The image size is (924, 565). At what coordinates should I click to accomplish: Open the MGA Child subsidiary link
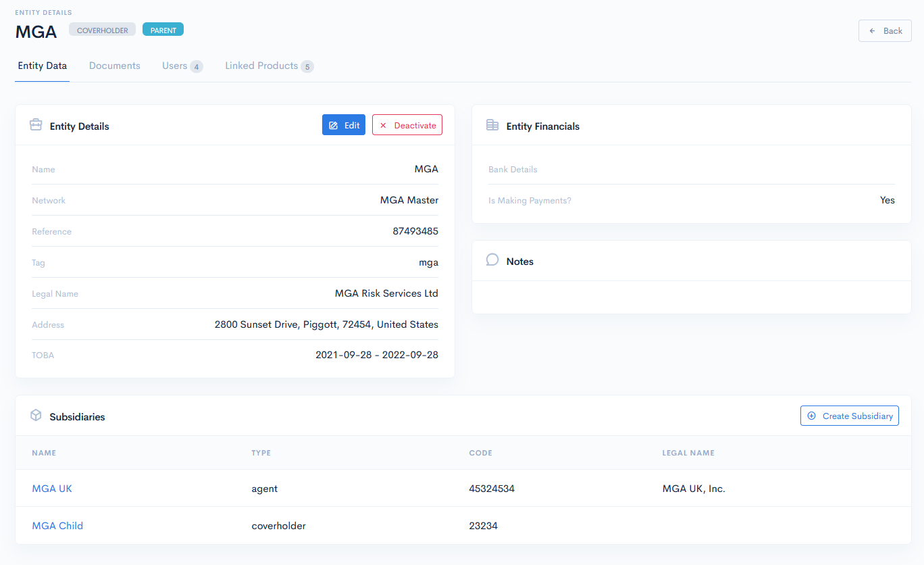click(x=57, y=526)
